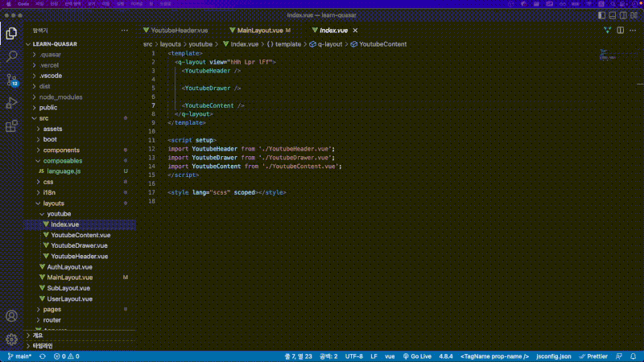Open the Search view in activity bar
The image size is (644, 362).
(x=11, y=56)
